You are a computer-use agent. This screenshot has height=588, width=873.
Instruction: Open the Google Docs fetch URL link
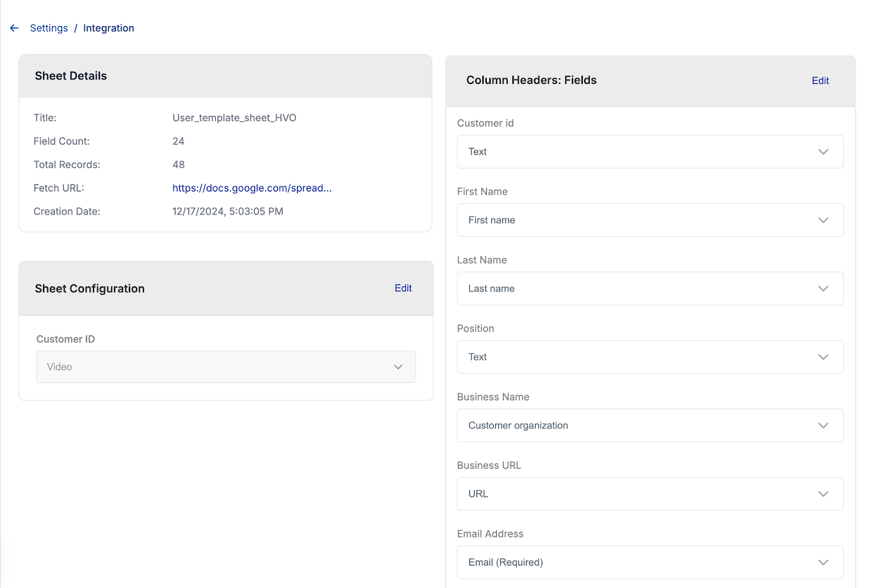tap(252, 188)
